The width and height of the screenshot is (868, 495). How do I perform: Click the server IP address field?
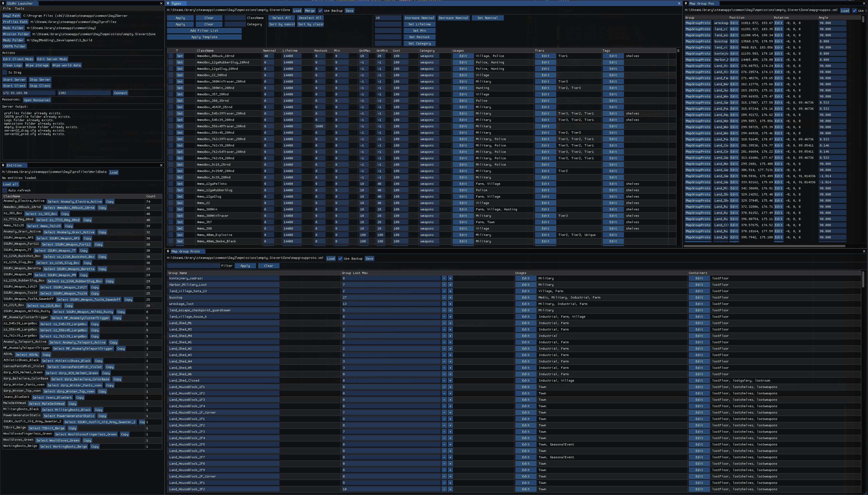click(x=29, y=93)
